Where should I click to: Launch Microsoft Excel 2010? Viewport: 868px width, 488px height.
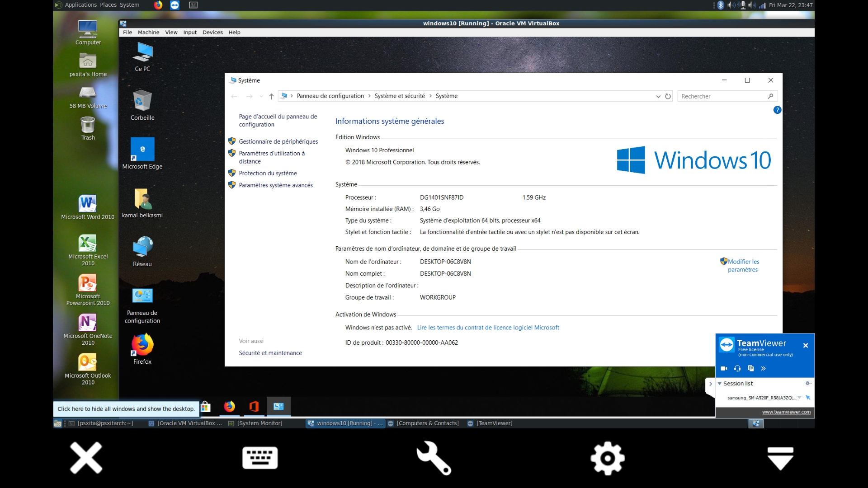click(88, 250)
